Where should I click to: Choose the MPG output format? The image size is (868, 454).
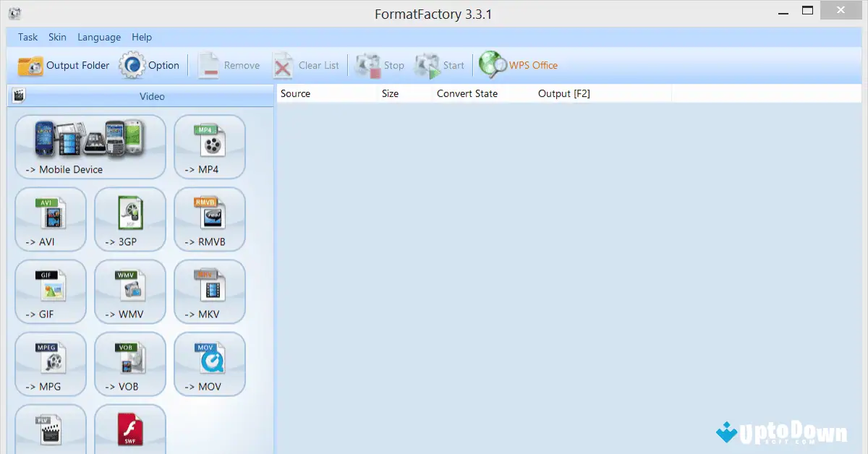[50, 364]
